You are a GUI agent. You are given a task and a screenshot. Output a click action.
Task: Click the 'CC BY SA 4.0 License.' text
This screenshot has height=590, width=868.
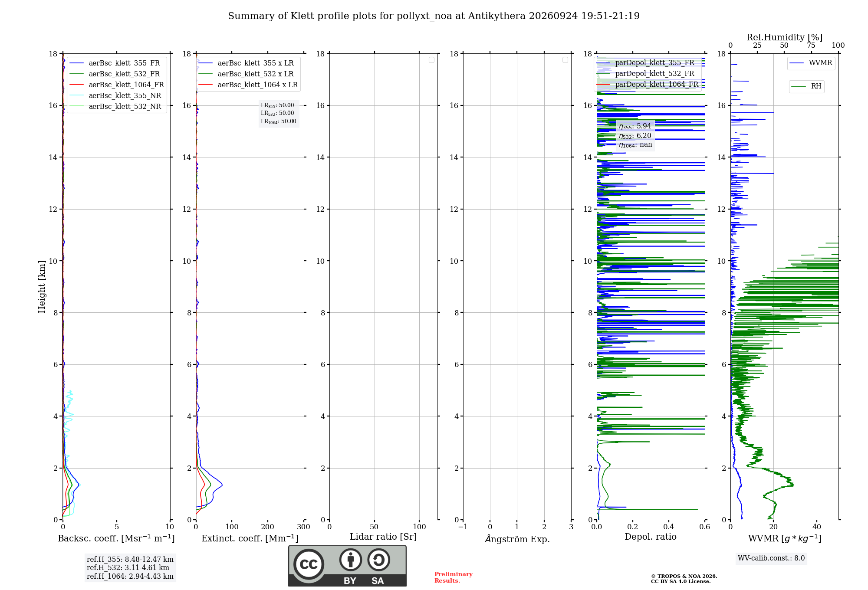pos(681,582)
